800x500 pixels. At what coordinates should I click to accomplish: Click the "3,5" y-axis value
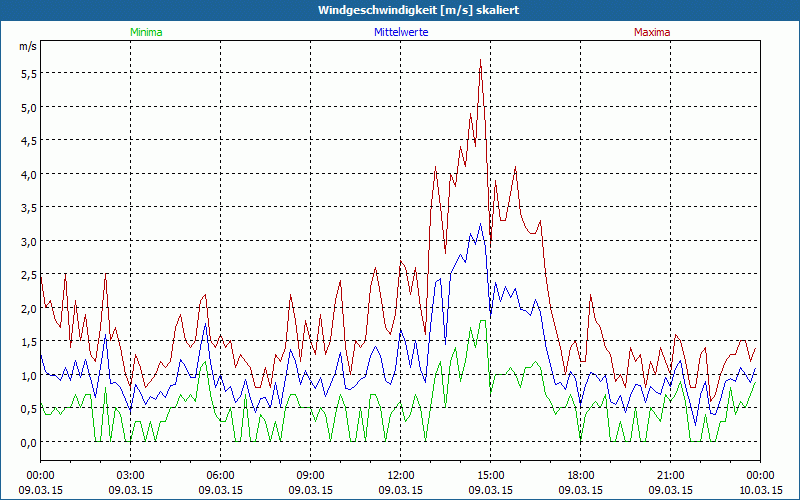29,208
